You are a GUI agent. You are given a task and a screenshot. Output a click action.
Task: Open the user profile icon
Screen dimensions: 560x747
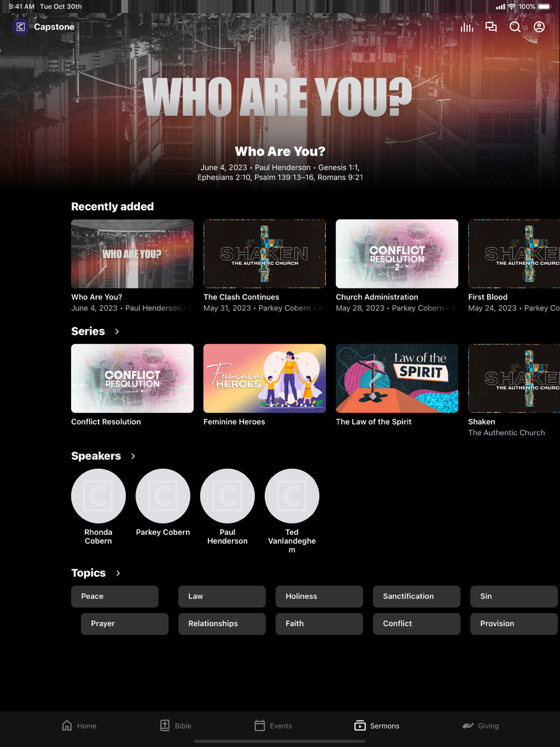(539, 27)
